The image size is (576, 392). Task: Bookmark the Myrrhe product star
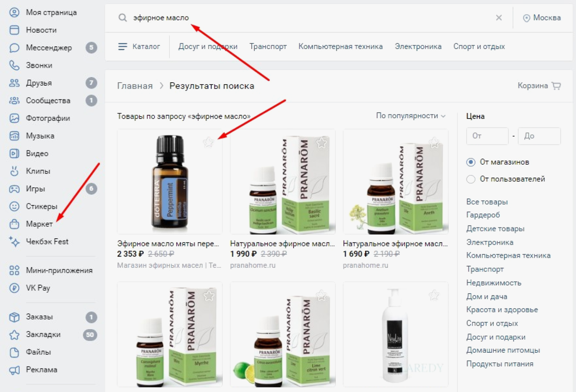click(209, 295)
